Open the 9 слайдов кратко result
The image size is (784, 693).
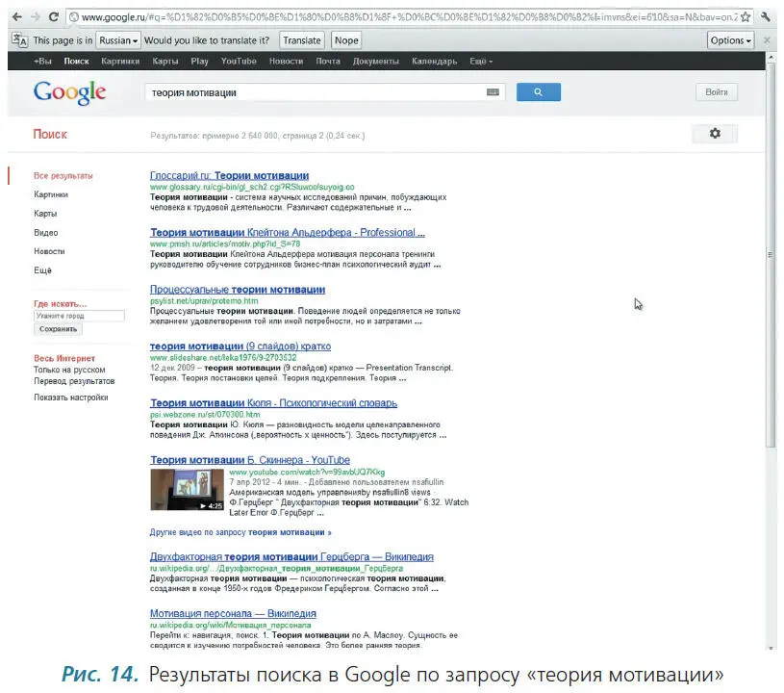coord(240,346)
